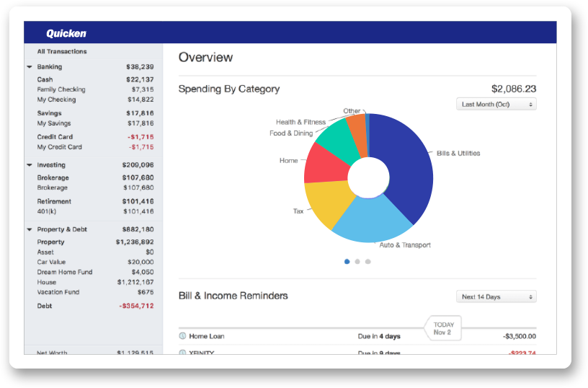The image size is (588, 388).
Task: Click the $882,180 Property & Debt total
Action: (138, 229)
